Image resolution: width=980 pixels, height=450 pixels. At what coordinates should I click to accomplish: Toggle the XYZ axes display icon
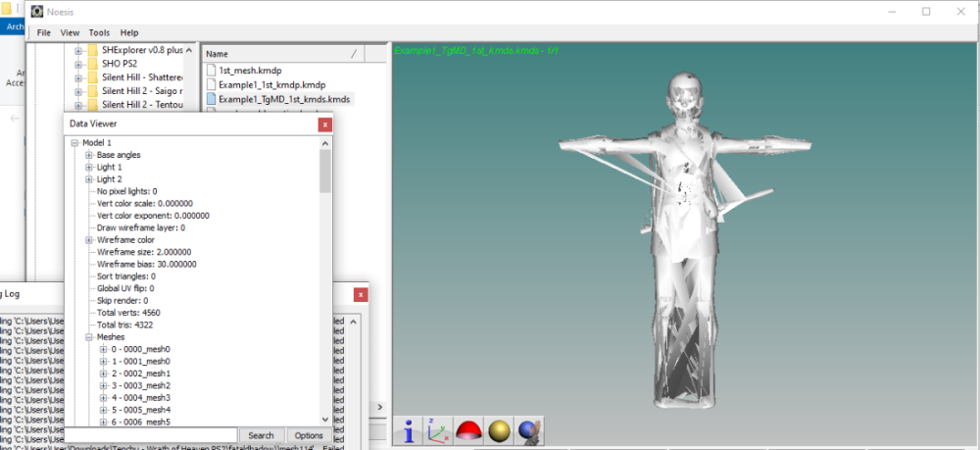click(439, 431)
